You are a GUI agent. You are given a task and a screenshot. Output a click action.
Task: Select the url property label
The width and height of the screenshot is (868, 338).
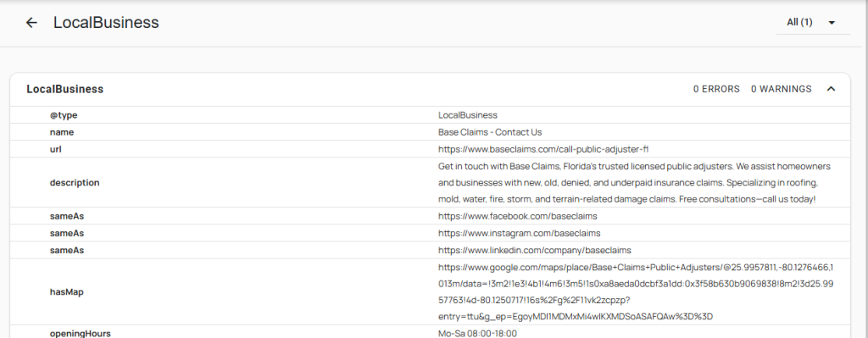[55, 149]
